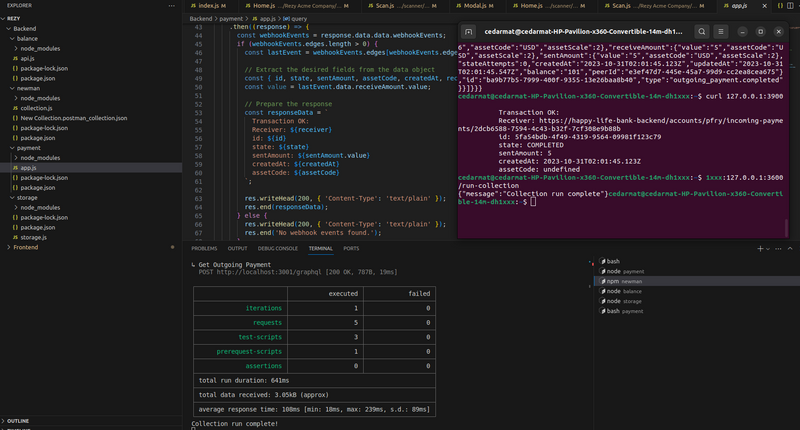Click the Ubuntu terminal window scrollbar
The width and height of the screenshot is (800, 430).
[x=786, y=227]
